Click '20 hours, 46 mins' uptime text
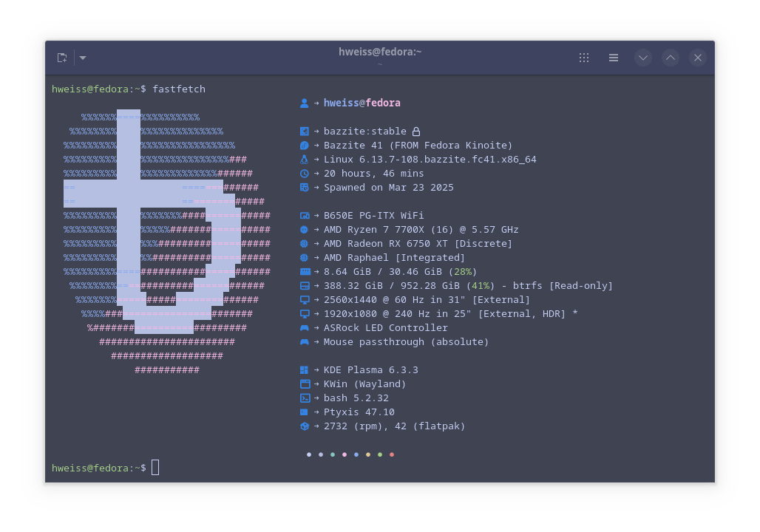This screenshot has height=532, width=760. tap(373, 174)
